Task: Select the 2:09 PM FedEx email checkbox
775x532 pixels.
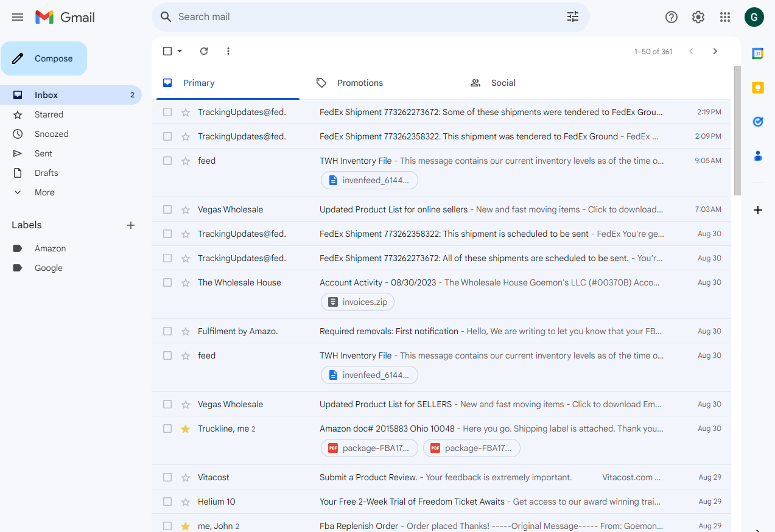Action: click(167, 136)
